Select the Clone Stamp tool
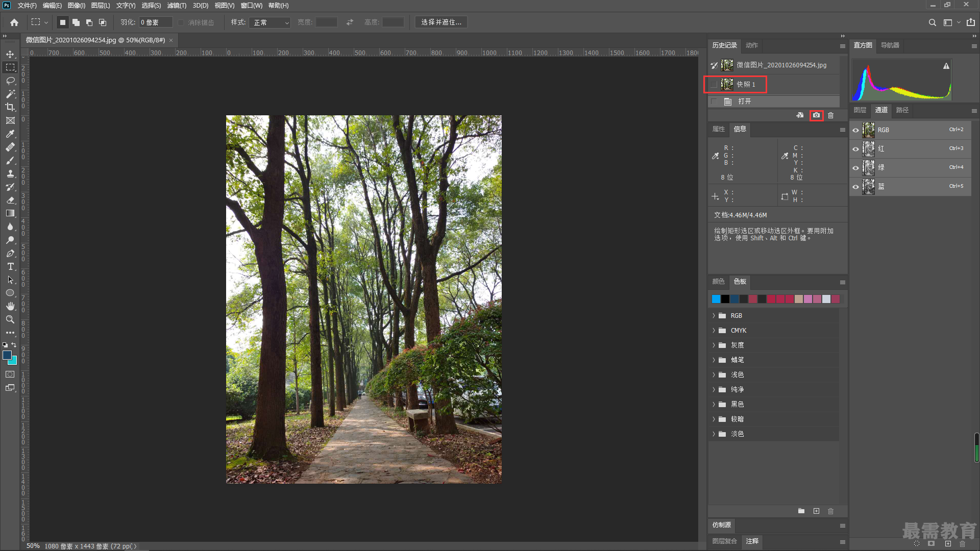This screenshot has height=551, width=980. (10, 173)
